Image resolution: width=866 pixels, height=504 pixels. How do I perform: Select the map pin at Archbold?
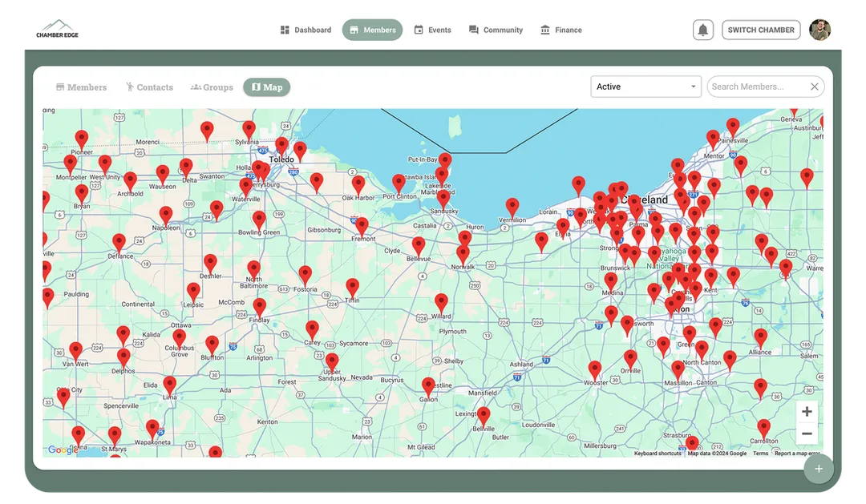pos(130,182)
